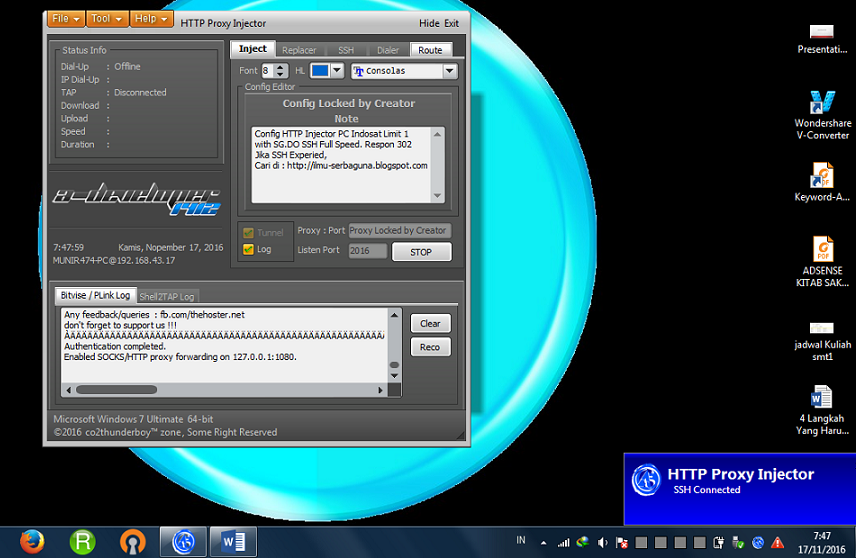The width and height of the screenshot is (856, 558).
Task: Open jadwal Kuliah smt1 desktop file
Action: tap(822, 342)
